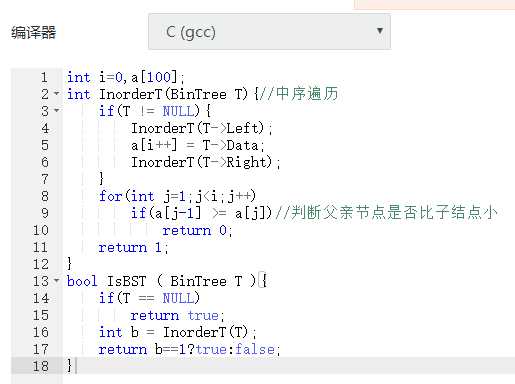
Task: Collapse the fold at line 3
Action: 57,110
